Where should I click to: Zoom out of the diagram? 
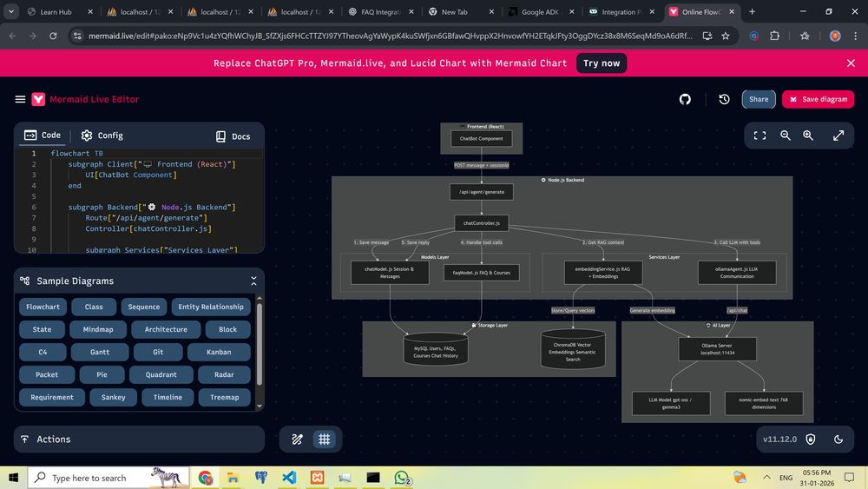[x=786, y=135]
